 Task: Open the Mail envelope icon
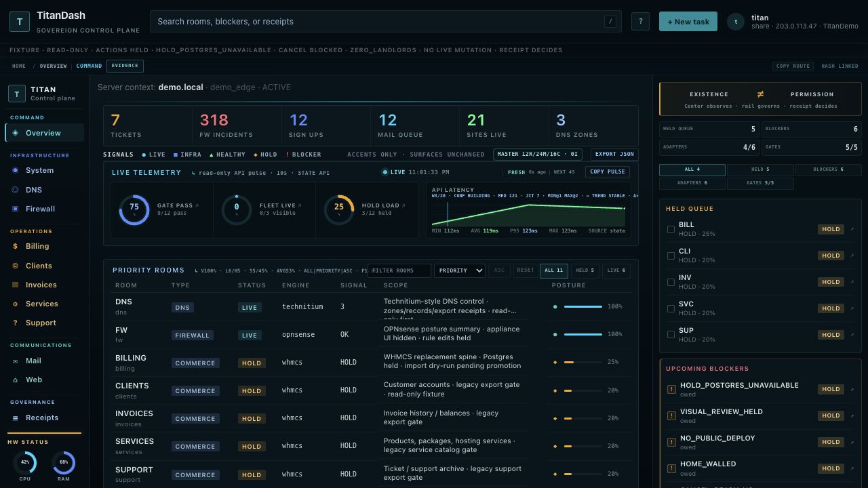(16, 361)
